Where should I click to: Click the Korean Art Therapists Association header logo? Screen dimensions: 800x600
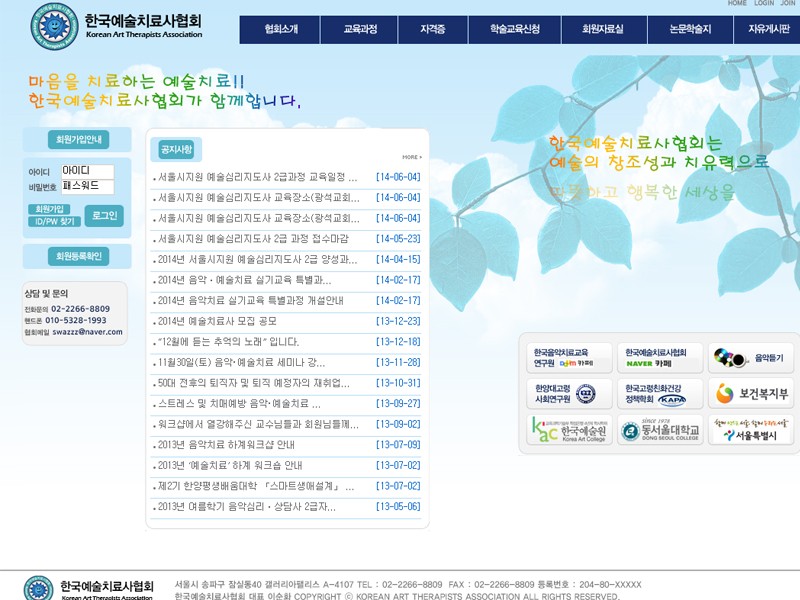[x=116, y=26]
